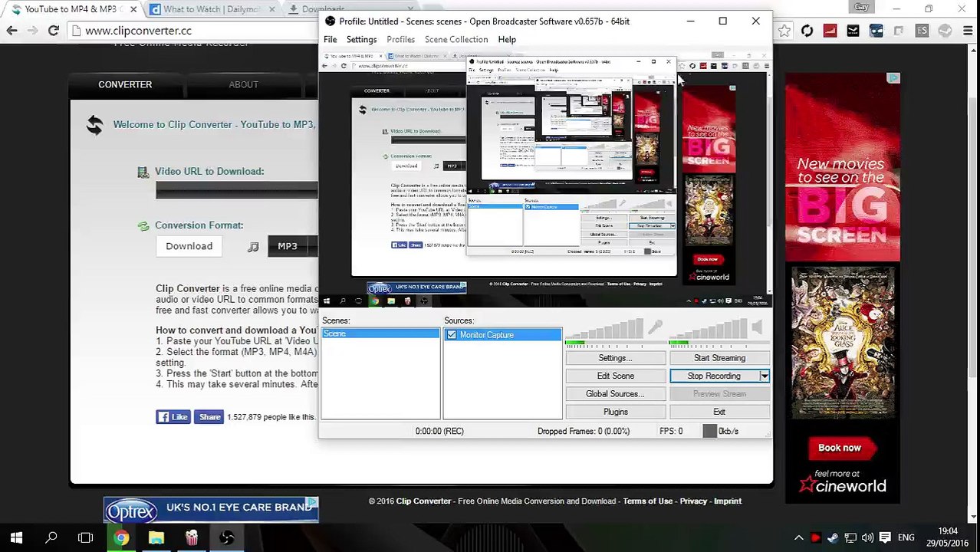This screenshot has width=980, height=552.
Task: Mute the OBS desktop speaker icon
Action: pyautogui.click(x=758, y=328)
